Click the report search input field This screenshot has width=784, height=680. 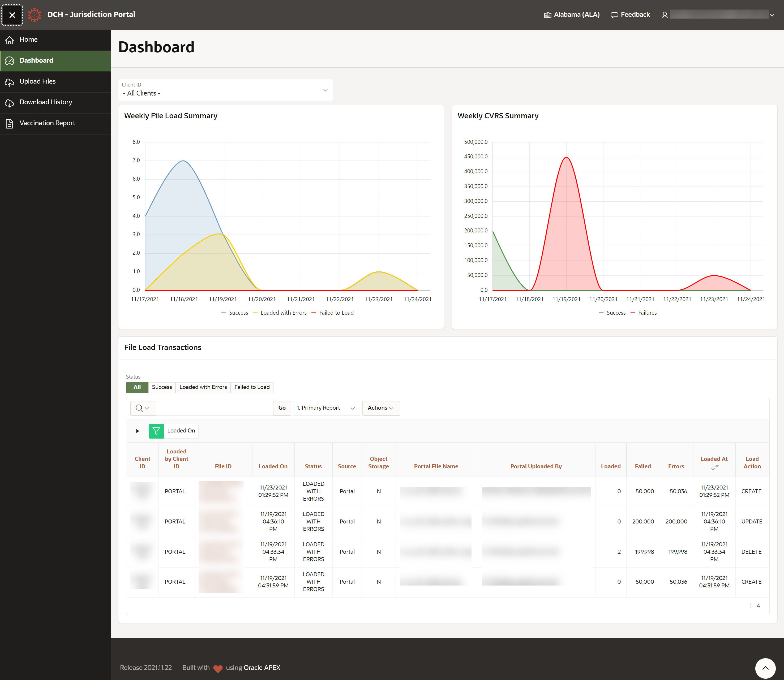coord(214,408)
